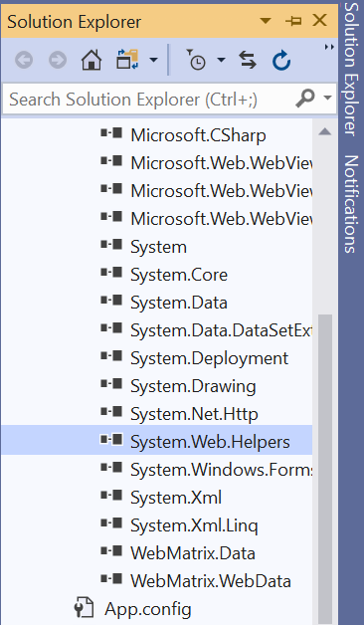Switch between solutions and folder views
The image size is (364, 625).
(127, 60)
